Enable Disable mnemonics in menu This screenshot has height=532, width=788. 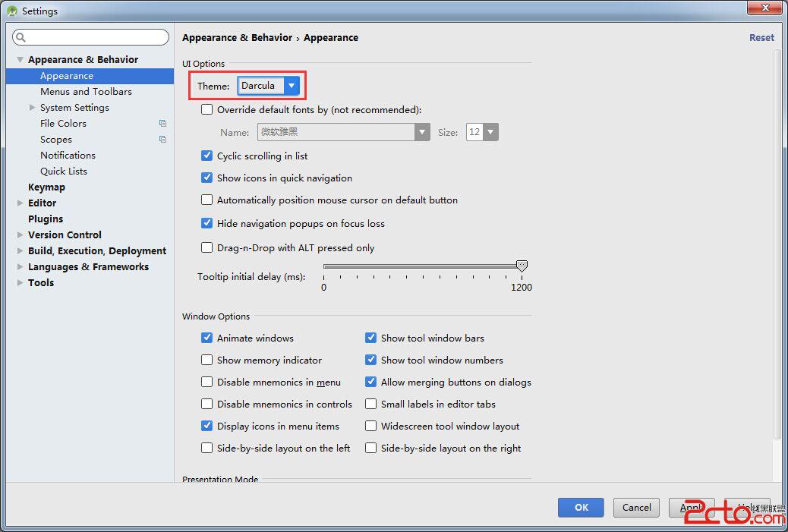pos(206,382)
